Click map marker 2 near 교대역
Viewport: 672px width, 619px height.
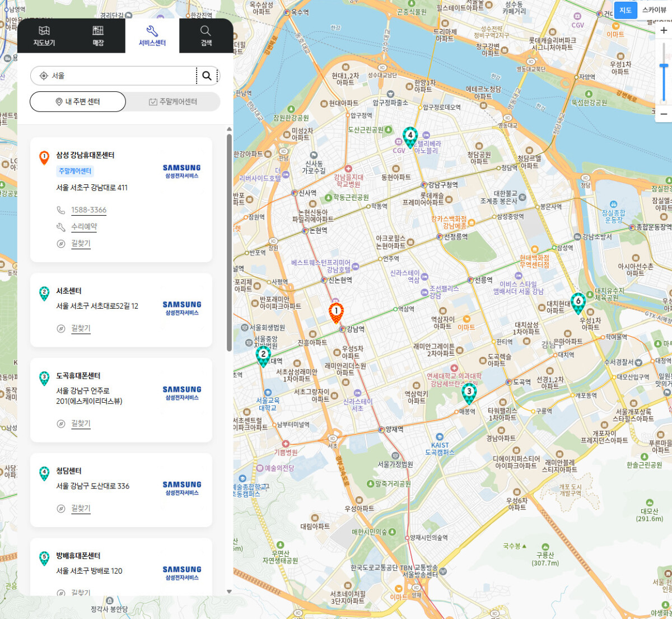pyautogui.click(x=263, y=355)
